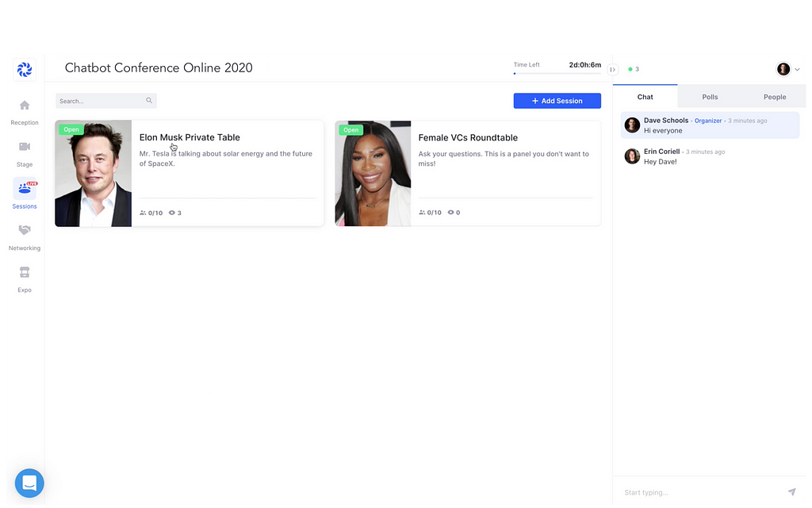Click the Time Left progress bar
812x508 pixels.
tap(557, 74)
